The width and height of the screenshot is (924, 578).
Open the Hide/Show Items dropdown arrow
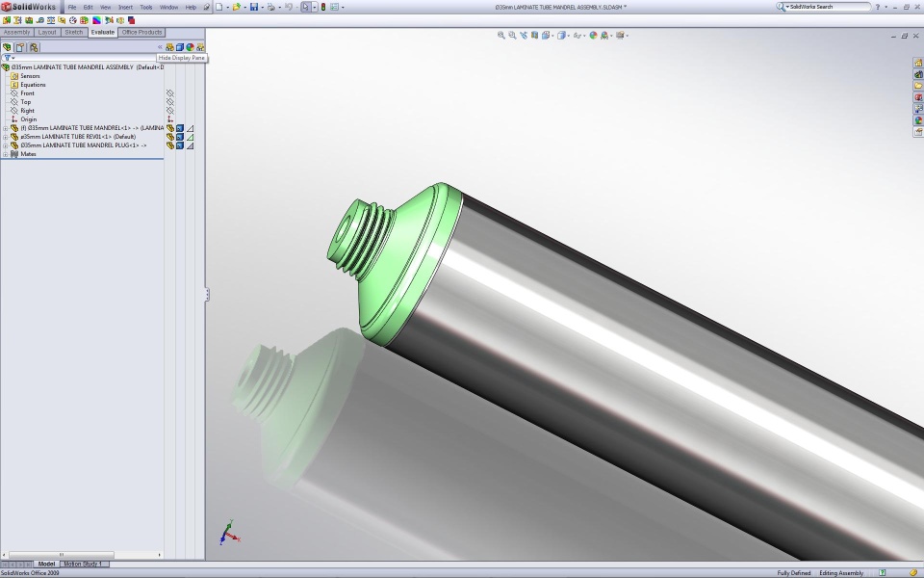tap(584, 36)
